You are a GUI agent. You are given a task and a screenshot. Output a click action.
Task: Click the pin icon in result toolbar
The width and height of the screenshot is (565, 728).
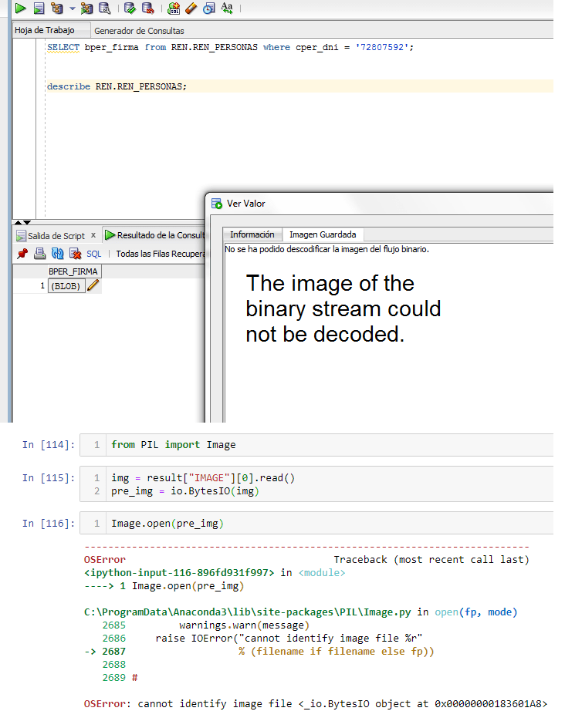[x=22, y=254]
